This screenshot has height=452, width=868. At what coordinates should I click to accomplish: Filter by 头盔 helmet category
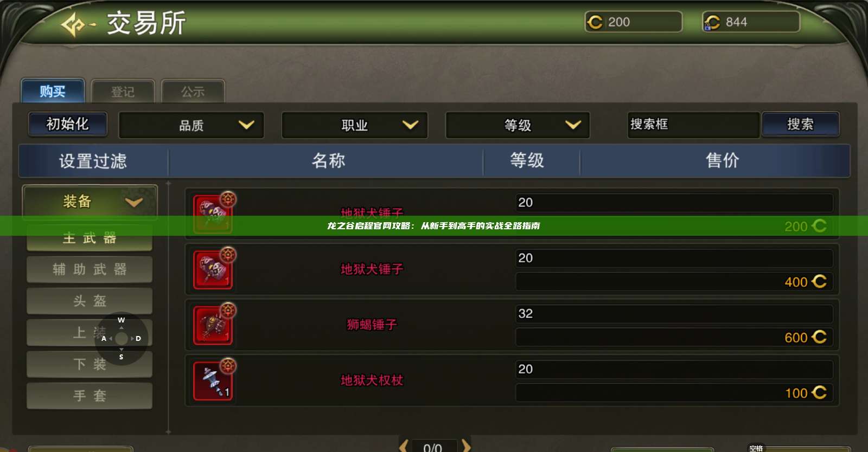coord(90,301)
